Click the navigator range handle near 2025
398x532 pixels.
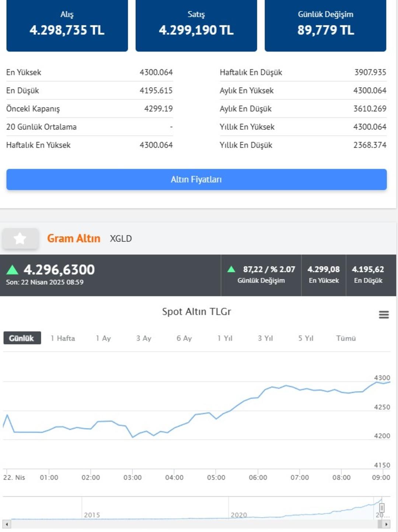coord(382,508)
